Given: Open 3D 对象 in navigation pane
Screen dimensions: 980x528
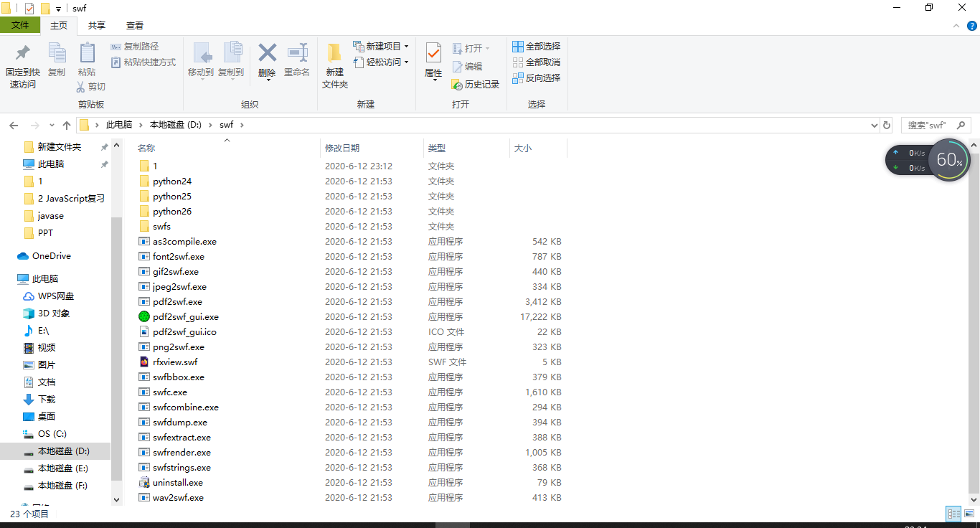Looking at the screenshot, I should coord(54,313).
